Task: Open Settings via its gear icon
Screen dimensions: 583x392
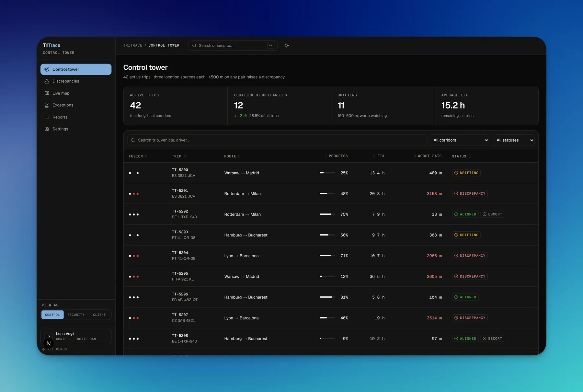Action: (47, 129)
